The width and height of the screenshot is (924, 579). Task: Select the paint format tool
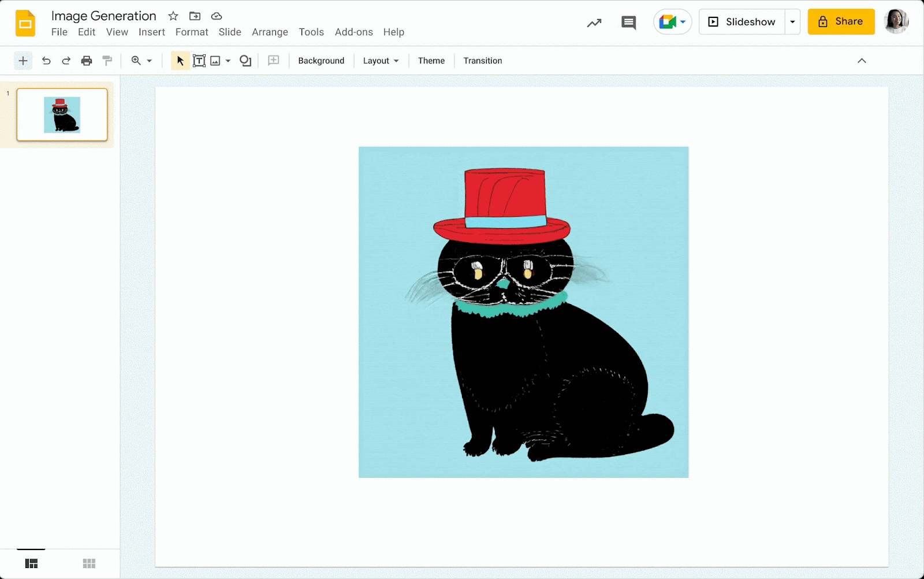point(107,60)
